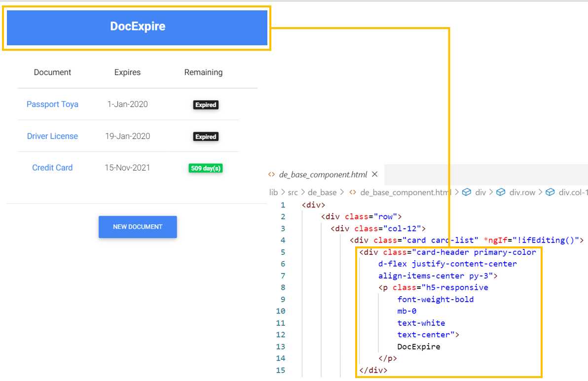The image size is (588, 381).
Task: Open the Credit Card document link
Action: pyautogui.click(x=52, y=168)
